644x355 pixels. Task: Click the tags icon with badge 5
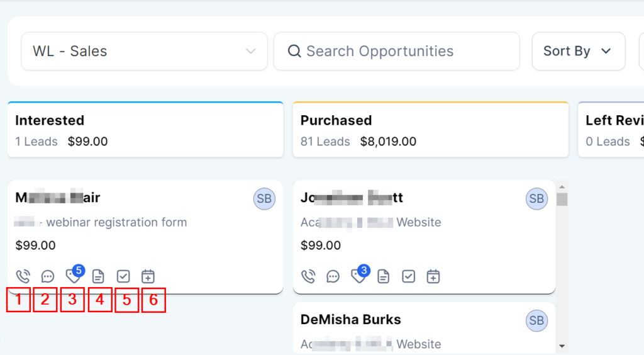pyautogui.click(x=73, y=276)
